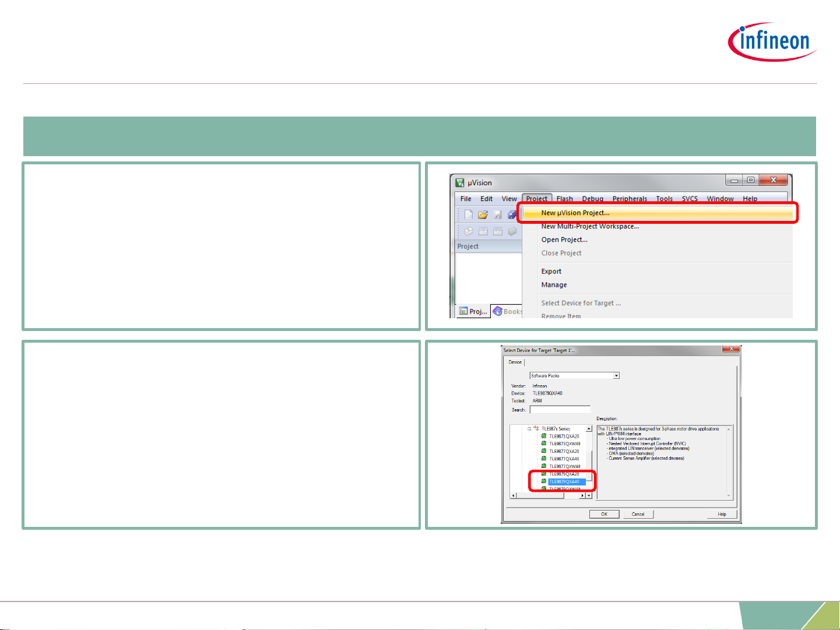
Task: Open the Tools menu
Action: tap(665, 199)
